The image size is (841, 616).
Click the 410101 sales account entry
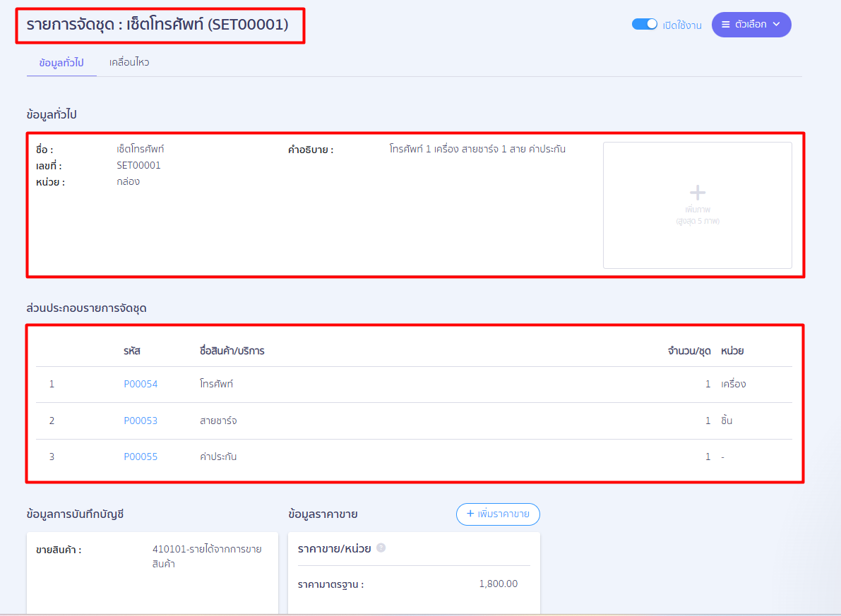tap(206, 557)
